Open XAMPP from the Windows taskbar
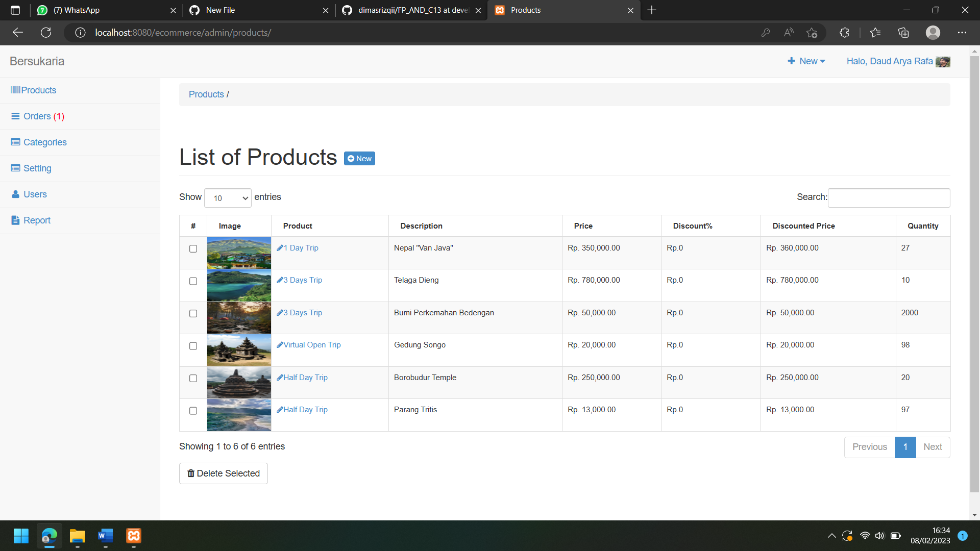980x551 pixels. pos(134,536)
